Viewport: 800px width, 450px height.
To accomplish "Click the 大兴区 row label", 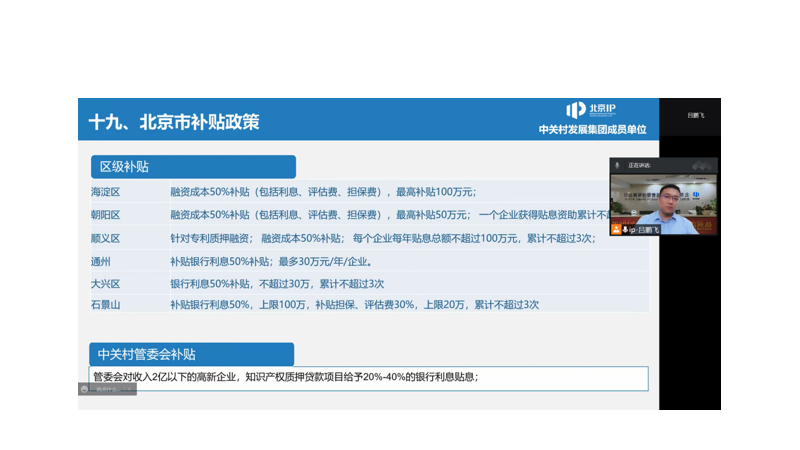I will [106, 284].
